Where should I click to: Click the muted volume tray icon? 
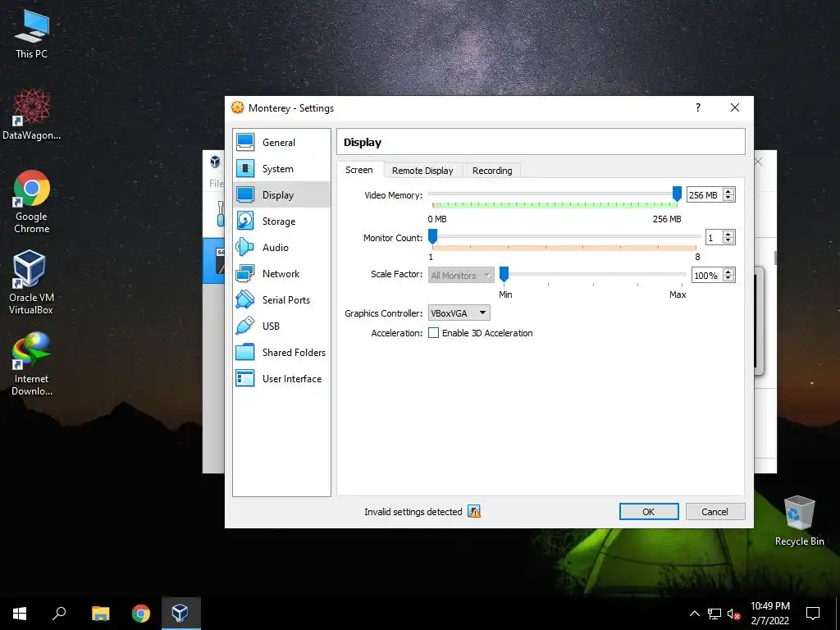click(733, 614)
